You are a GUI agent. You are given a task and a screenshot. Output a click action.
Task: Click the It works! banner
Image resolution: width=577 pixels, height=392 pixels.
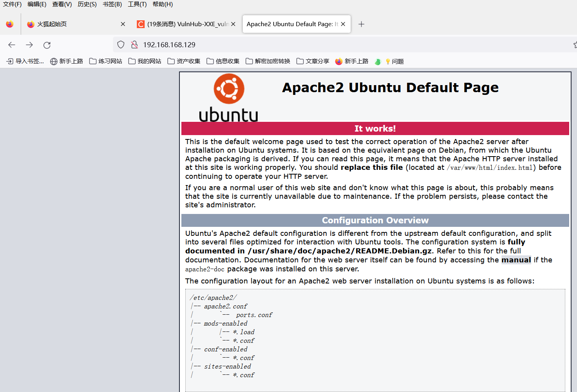click(375, 128)
